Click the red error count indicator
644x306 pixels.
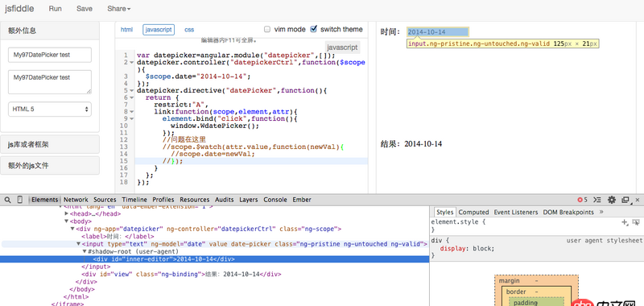[x=582, y=200]
